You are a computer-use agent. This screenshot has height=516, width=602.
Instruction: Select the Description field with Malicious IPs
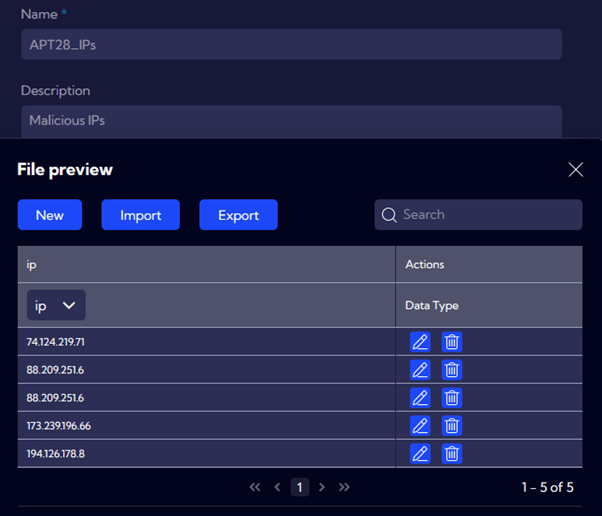291,121
